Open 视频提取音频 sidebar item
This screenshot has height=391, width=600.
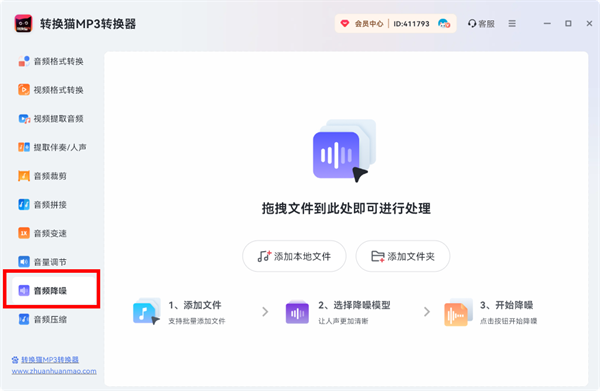click(x=51, y=119)
